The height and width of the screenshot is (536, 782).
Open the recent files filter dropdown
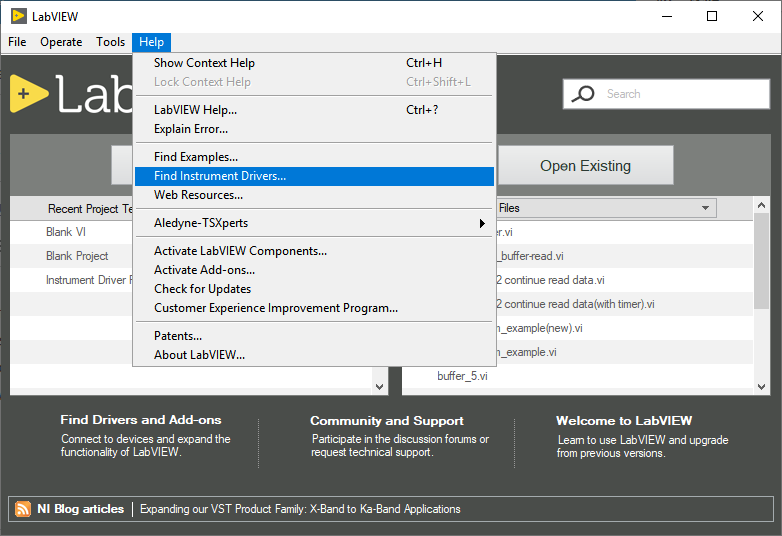(706, 208)
